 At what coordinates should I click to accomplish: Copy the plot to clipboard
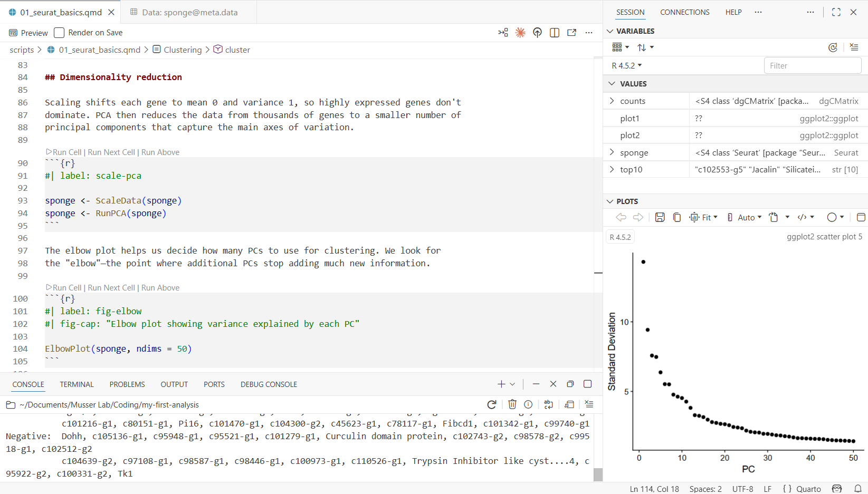click(677, 217)
